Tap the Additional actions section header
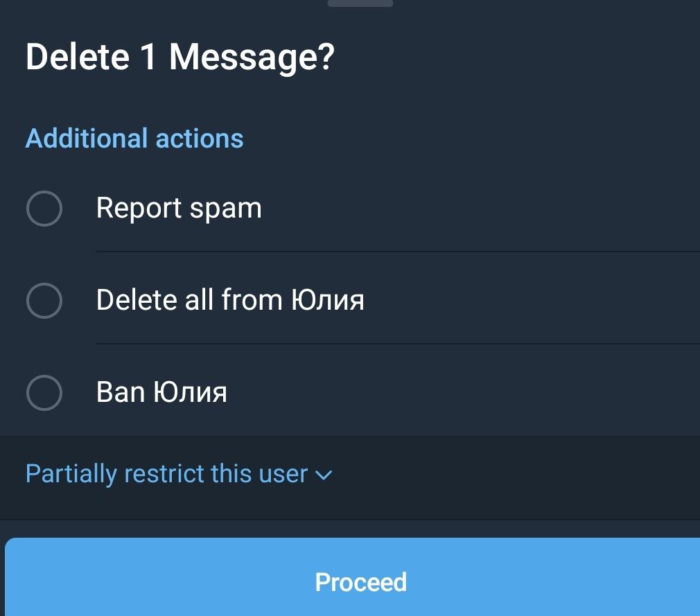This screenshot has width=700, height=616. tap(134, 139)
